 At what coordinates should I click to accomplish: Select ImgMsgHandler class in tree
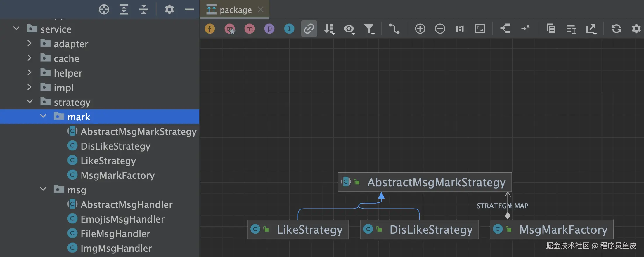point(116,248)
